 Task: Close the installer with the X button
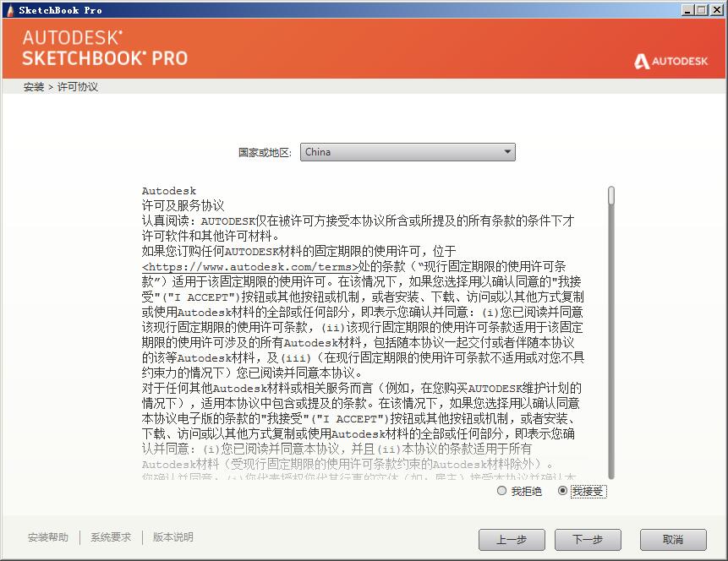click(x=717, y=10)
